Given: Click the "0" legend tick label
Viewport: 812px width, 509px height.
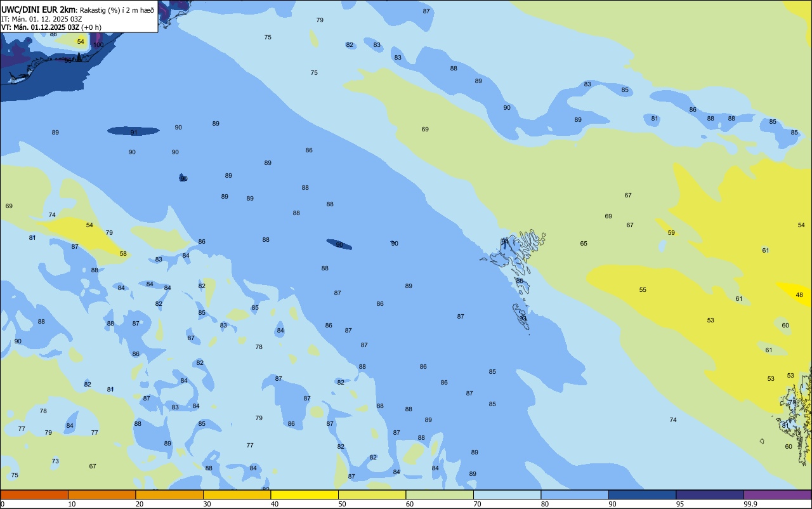Looking at the screenshot, I should coord(3,504).
